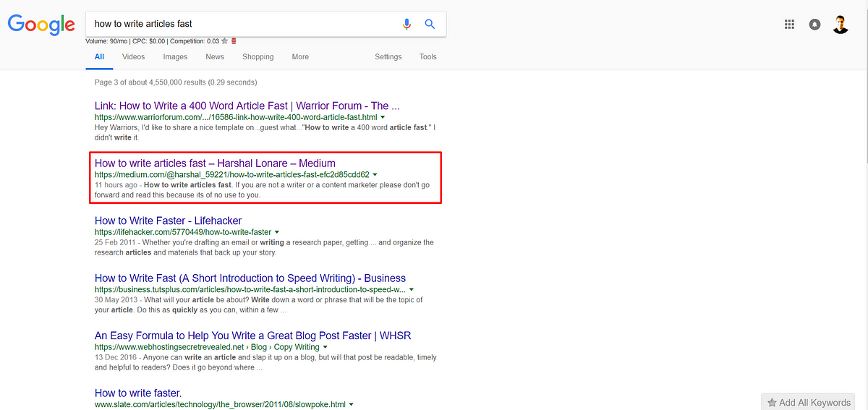Select the All results tab
868x410 pixels.
pos(99,57)
